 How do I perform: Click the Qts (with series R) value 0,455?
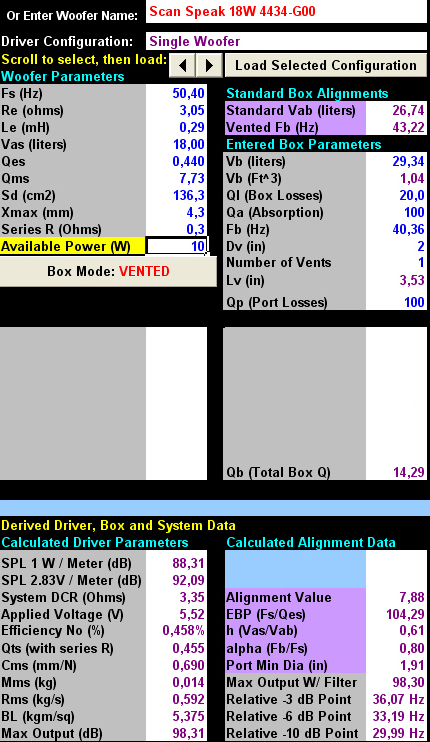(188, 648)
